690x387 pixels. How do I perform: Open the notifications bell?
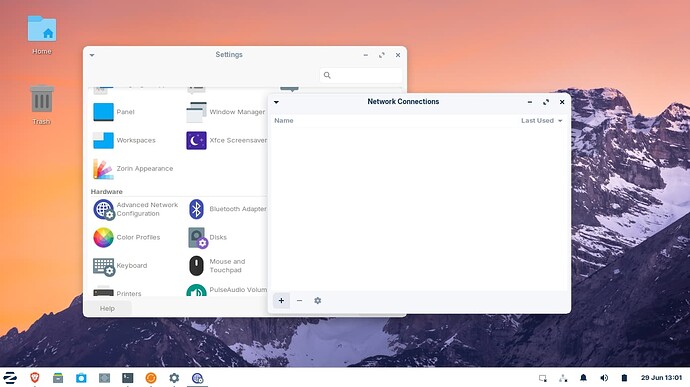click(583, 378)
